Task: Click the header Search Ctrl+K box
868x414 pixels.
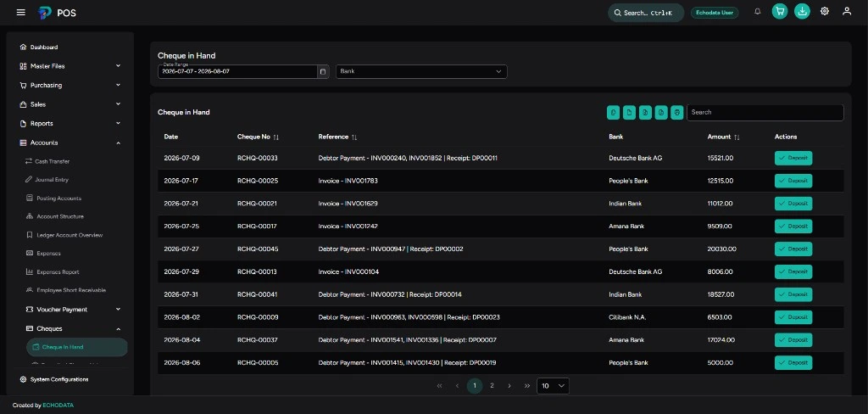Action: click(x=646, y=12)
